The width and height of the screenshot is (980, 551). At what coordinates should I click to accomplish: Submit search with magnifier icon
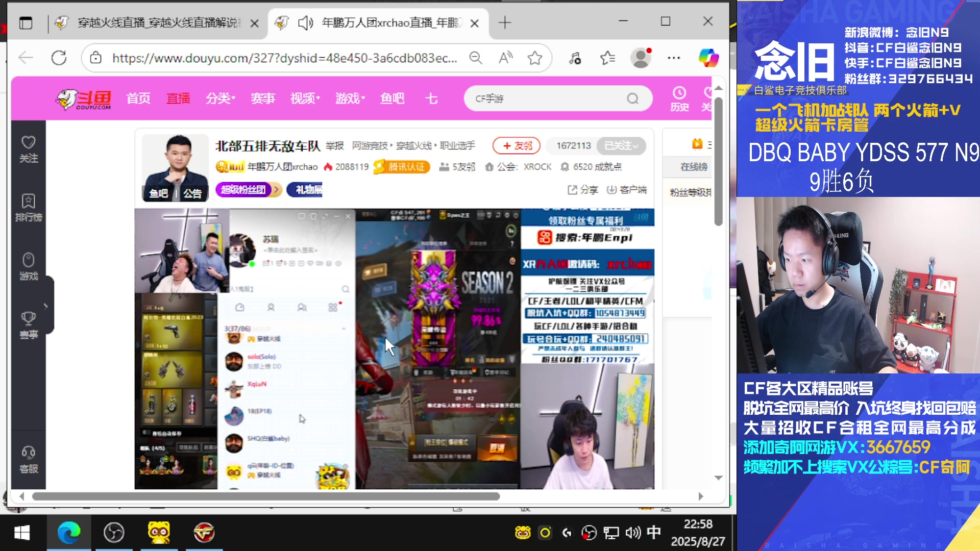(632, 98)
